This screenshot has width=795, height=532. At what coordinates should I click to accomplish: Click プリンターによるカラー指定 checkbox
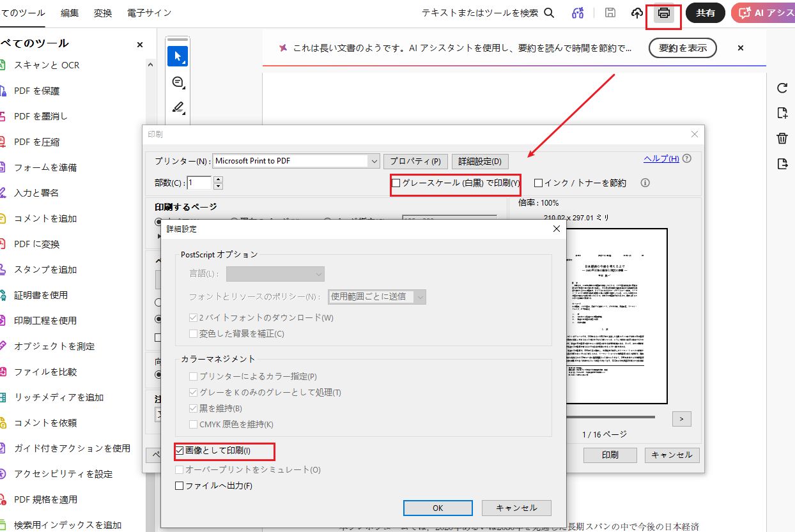point(194,377)
